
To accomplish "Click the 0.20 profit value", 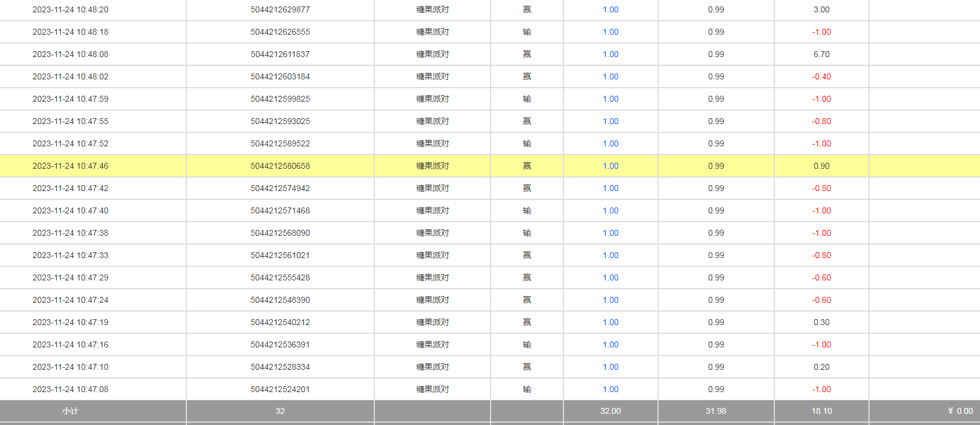I will (821, 367).
